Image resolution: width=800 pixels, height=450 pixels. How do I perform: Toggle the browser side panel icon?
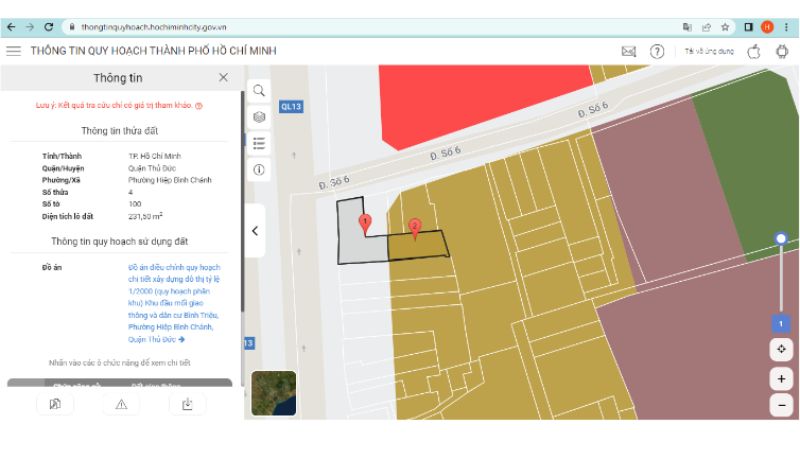pyautogui.click(x=748, y=27)
